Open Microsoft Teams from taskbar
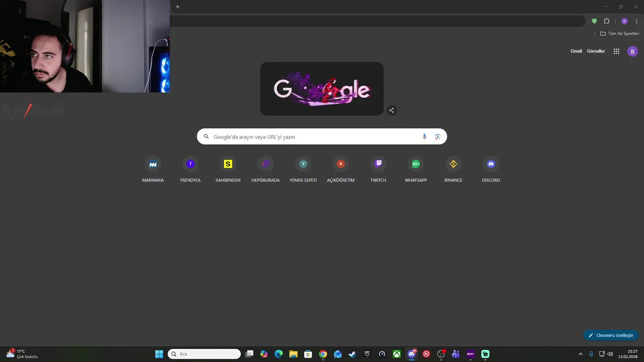The height and width of the screenshot is (362, 644). click(456, 354)
